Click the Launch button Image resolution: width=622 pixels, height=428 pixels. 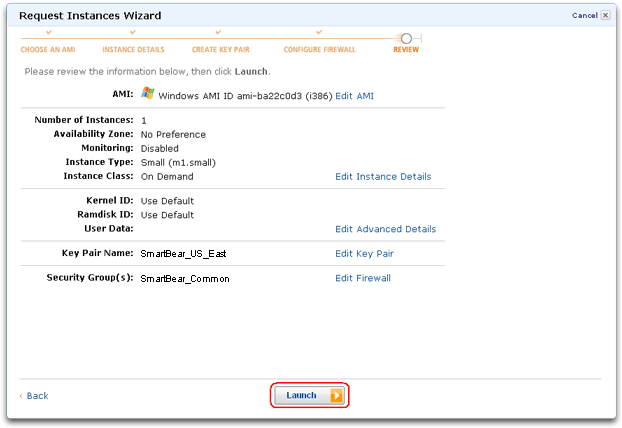pyautogui.click(x=309, y=395)
